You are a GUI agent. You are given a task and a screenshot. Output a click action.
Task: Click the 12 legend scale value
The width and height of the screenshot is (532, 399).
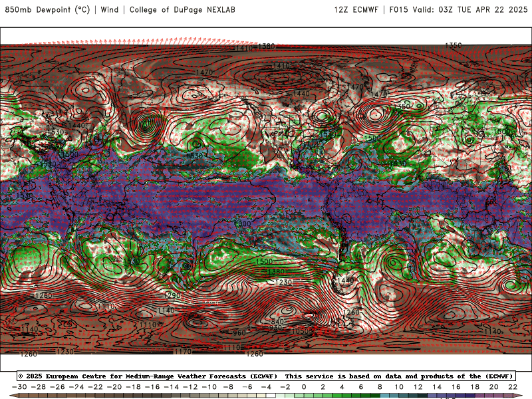coord(418,387)
